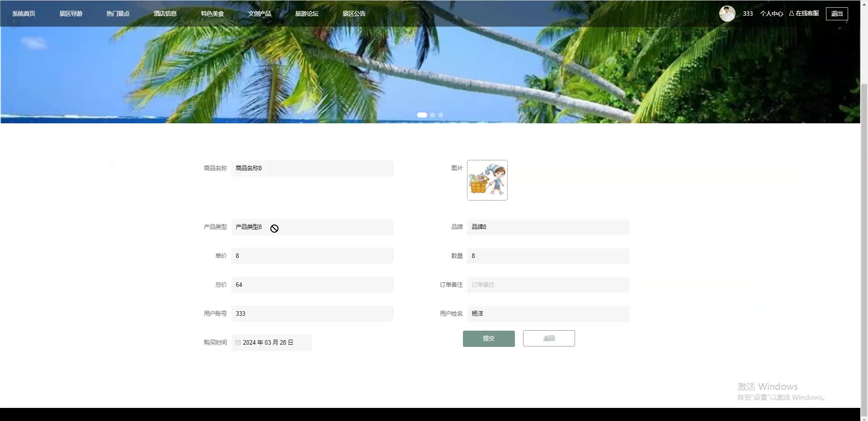The width and height of the screenshot is (868, 421).
Task: Click the 总价 field showing 64
Action: pos(312,285)
